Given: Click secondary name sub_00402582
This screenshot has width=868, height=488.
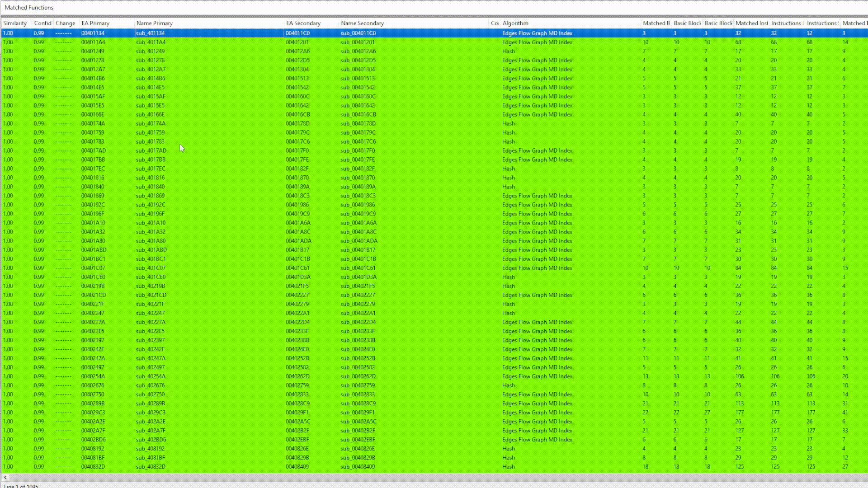Looking at the screenshot, I should [x=358, y=367].
